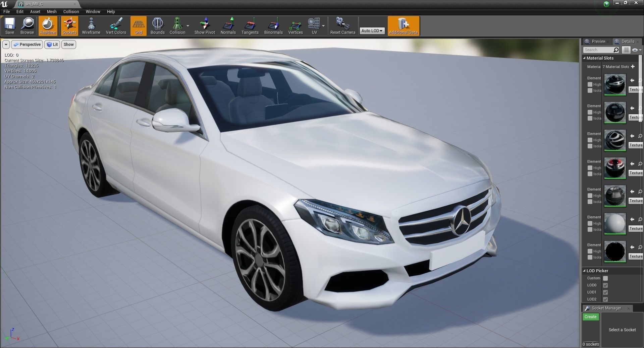Toggle Sockets display in toolbar
This screenshot has height=348, width=644.
[69, 26]
